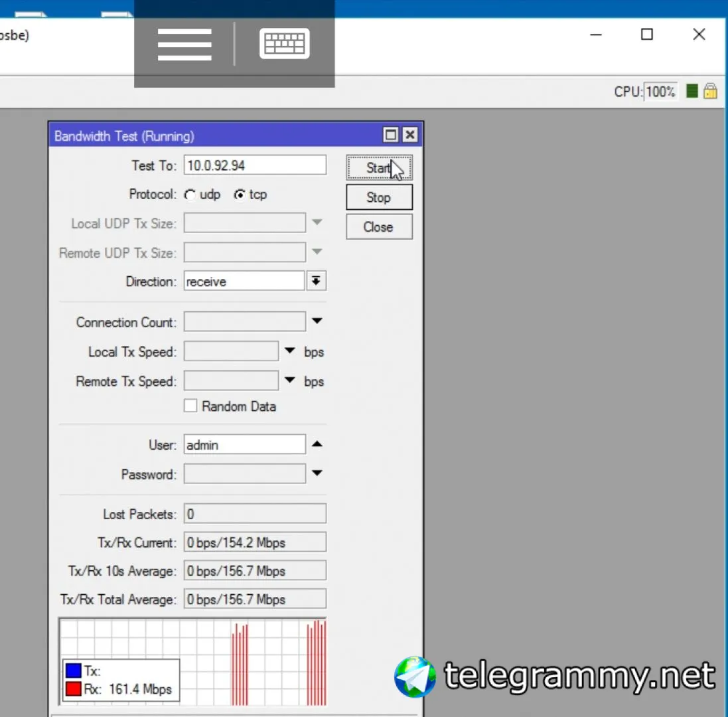Maximize the Bandwidth Test dialog

click(390, 135)
